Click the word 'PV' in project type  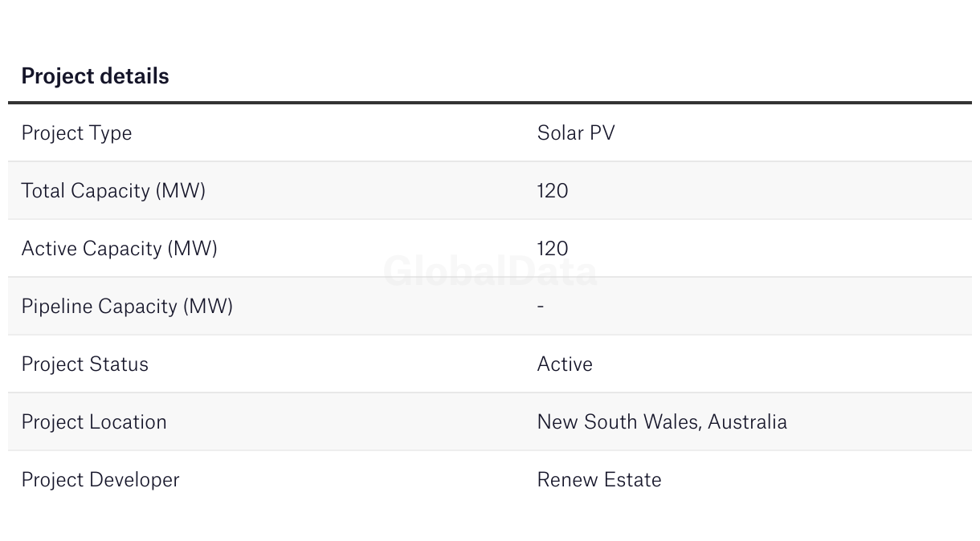pos(602,133)
